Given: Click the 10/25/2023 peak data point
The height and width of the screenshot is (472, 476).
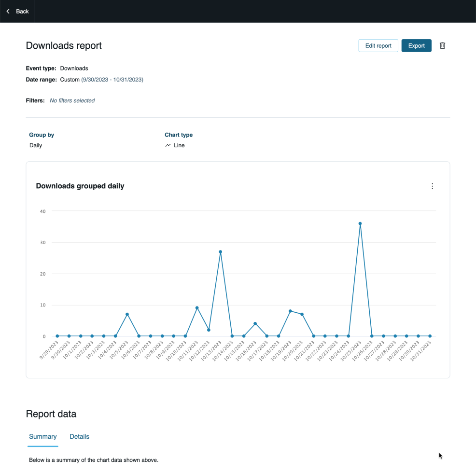Looking at the screenshot, I should 360,223.
